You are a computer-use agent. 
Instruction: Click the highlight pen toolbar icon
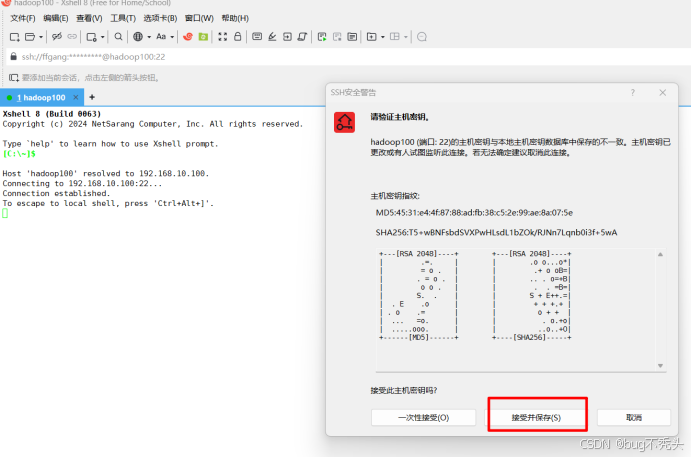(272, 37)
